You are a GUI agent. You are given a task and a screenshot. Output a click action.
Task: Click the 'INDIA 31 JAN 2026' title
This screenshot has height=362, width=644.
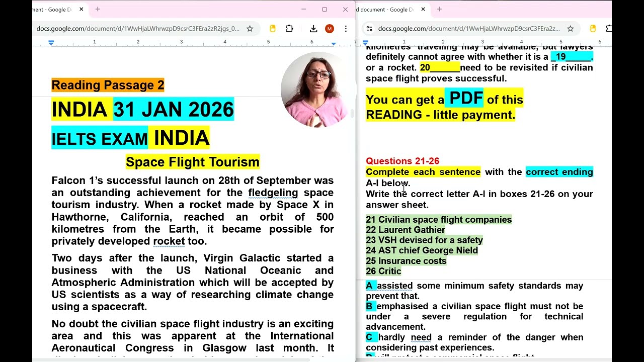point(142,110)
